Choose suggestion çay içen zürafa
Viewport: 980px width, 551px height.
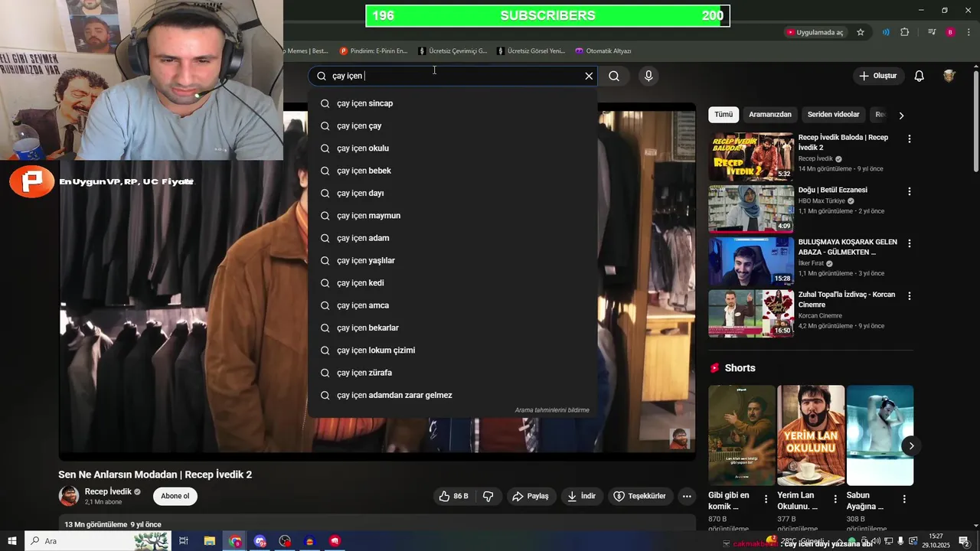(452, 373)
